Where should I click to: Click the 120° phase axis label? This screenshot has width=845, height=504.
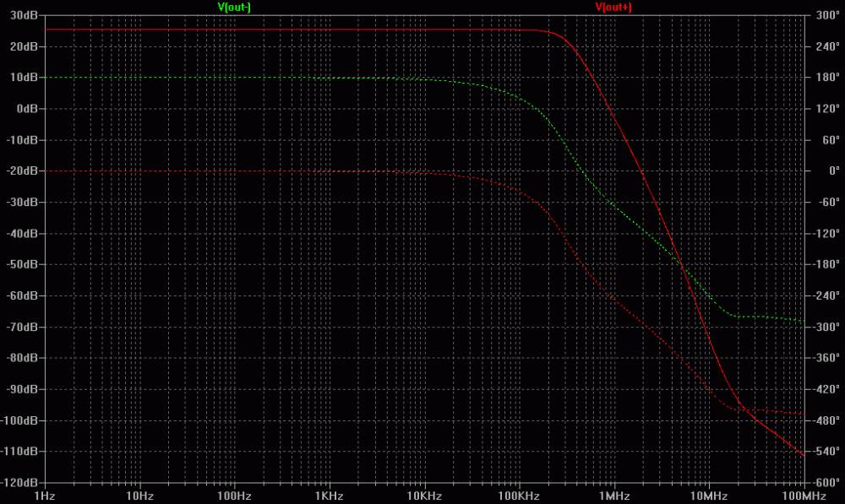[827, 109]
